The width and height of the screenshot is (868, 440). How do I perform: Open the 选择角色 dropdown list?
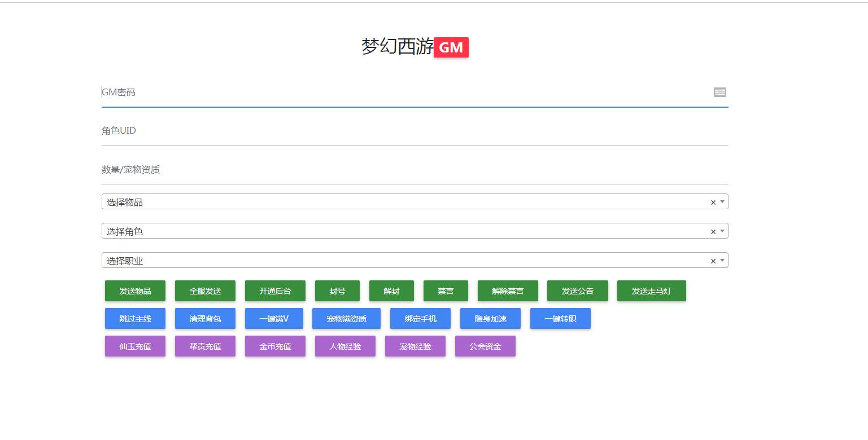pyautogui.click(x=407, y=231)
